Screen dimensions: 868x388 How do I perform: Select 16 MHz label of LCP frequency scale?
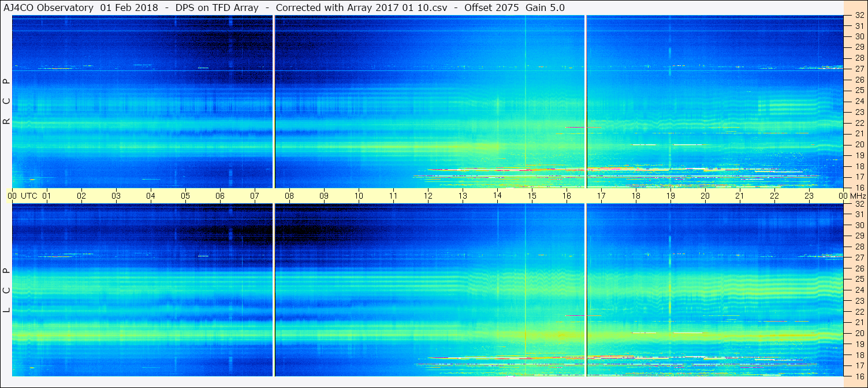coord(859,376)
